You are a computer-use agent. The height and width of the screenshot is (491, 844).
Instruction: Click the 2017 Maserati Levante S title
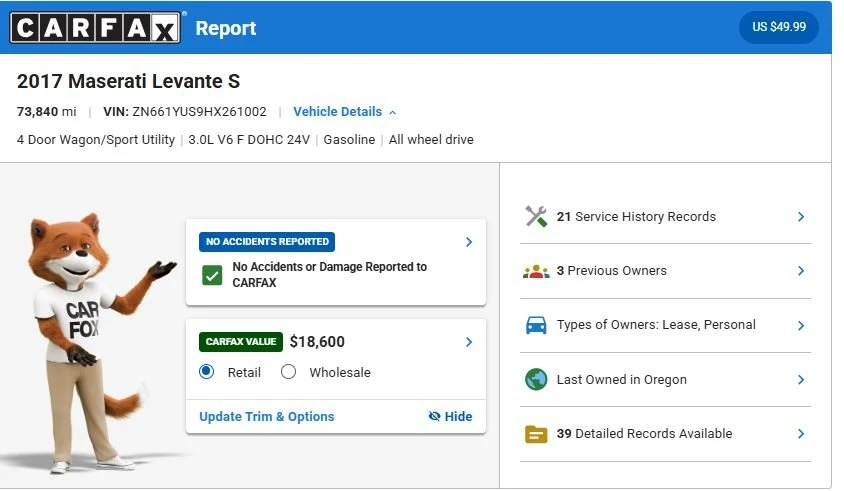point(128,81)
